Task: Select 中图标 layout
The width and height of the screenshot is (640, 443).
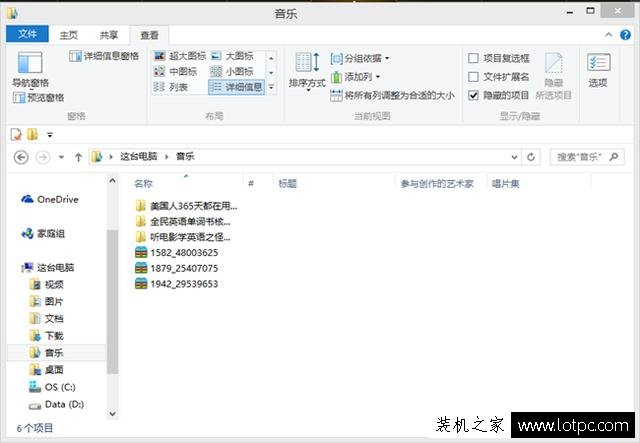Action: point(175,71)
